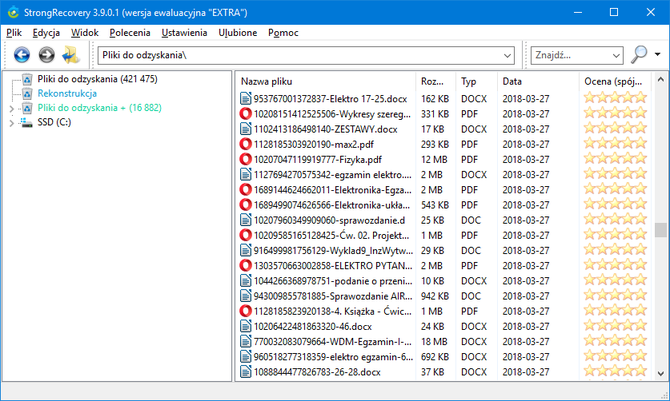The image size is (670, 401).
Task: Open the Edycja menu
Action: (x=46, y=33)
